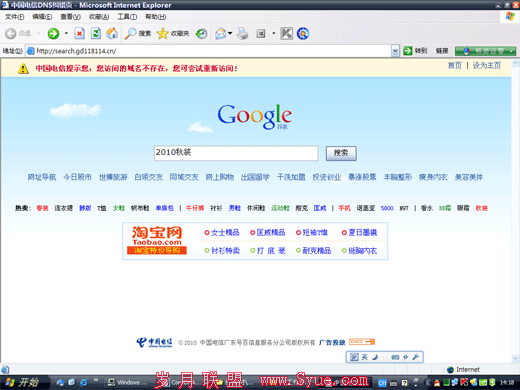Click the China Telecom logo in footer
The height and width of the screenshot is (390, 520).
pos(154,342)
